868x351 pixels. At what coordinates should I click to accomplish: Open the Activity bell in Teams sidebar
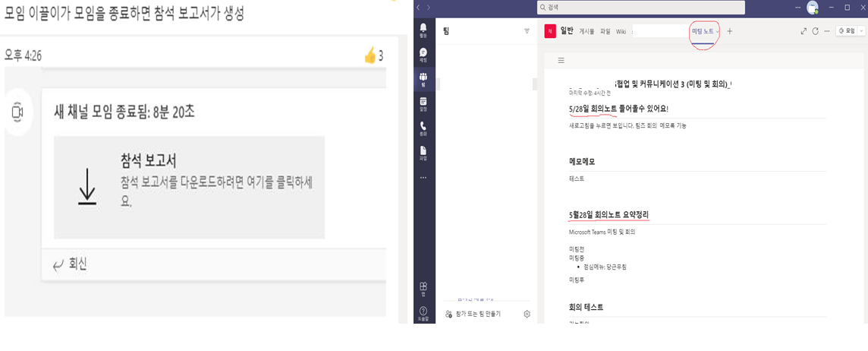tap(423, 30)
